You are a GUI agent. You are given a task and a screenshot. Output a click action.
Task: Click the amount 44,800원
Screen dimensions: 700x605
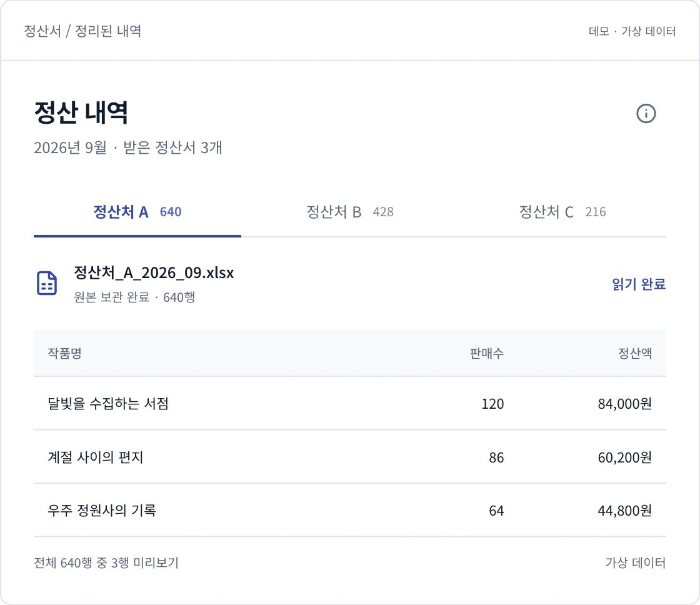tap(624, 511)
